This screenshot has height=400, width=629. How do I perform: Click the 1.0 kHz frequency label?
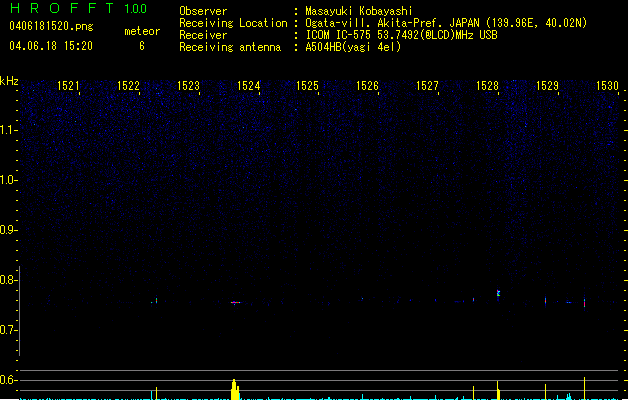point(8,180)
